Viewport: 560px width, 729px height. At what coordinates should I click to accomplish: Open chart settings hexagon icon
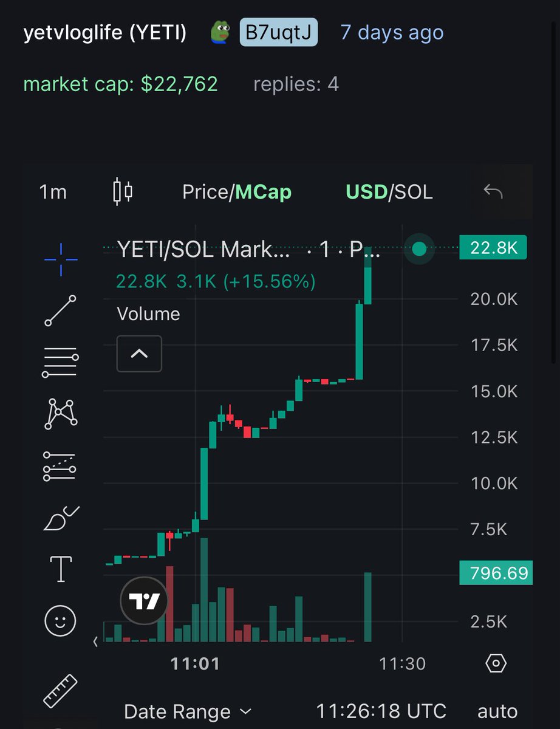[x=496, y=663]
